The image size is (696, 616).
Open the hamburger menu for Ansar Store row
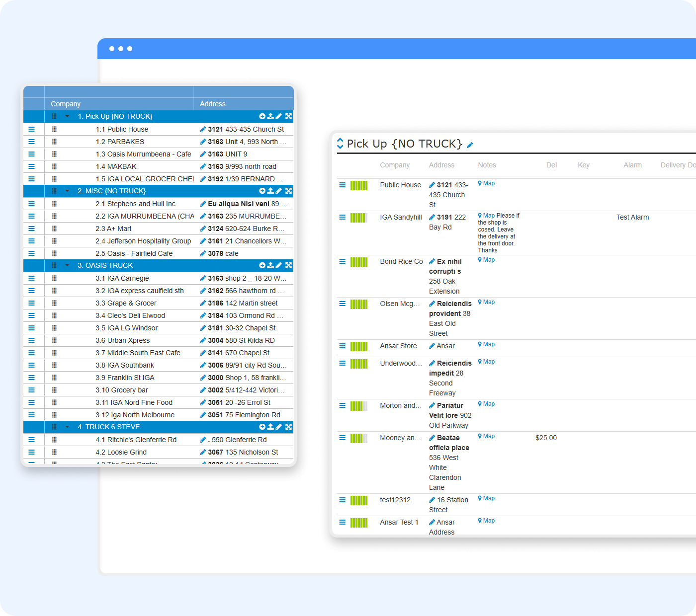tap(342, 346)
